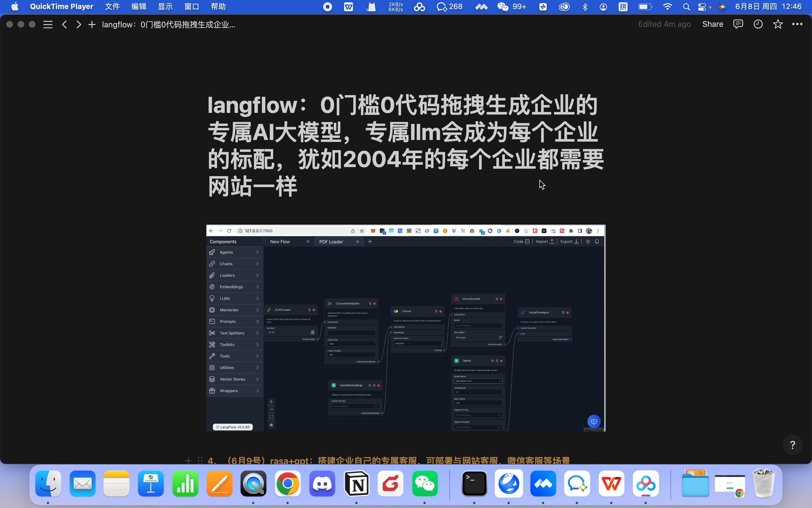Open Control Center from the menu bar
Image resolution: width=812 pixels, height=508 pixels.
click(x=702, y=7)
